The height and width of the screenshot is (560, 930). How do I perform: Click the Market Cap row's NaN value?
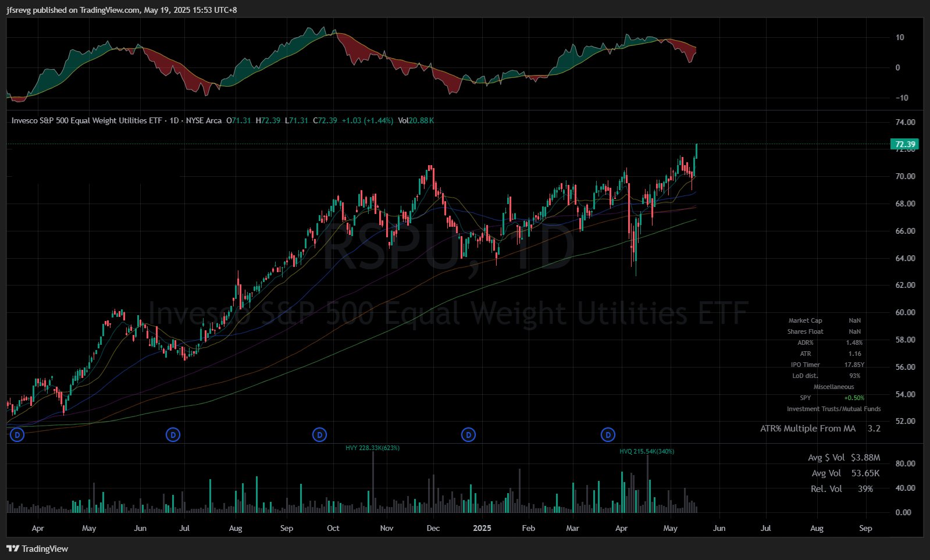coord(854,320)
